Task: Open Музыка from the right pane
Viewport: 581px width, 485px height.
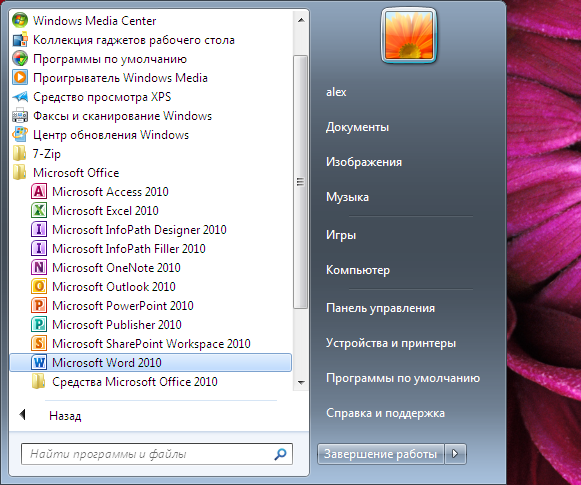Action: point(347,197)
